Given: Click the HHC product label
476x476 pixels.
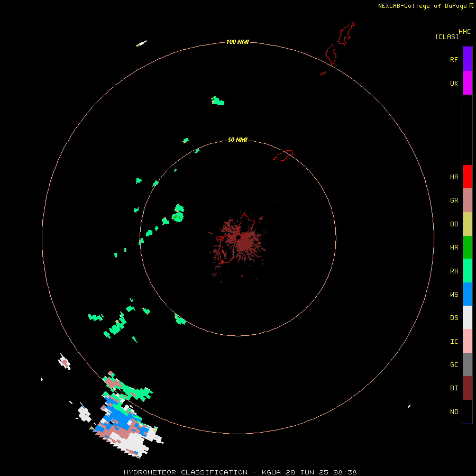Looking at the screenshot, I should [x=464, y=32].
